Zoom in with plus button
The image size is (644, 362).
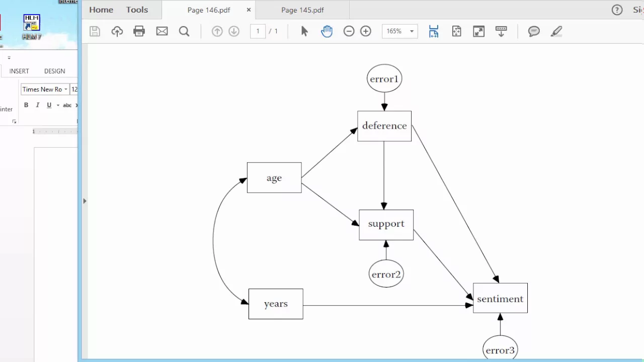[x=366, y=31]
